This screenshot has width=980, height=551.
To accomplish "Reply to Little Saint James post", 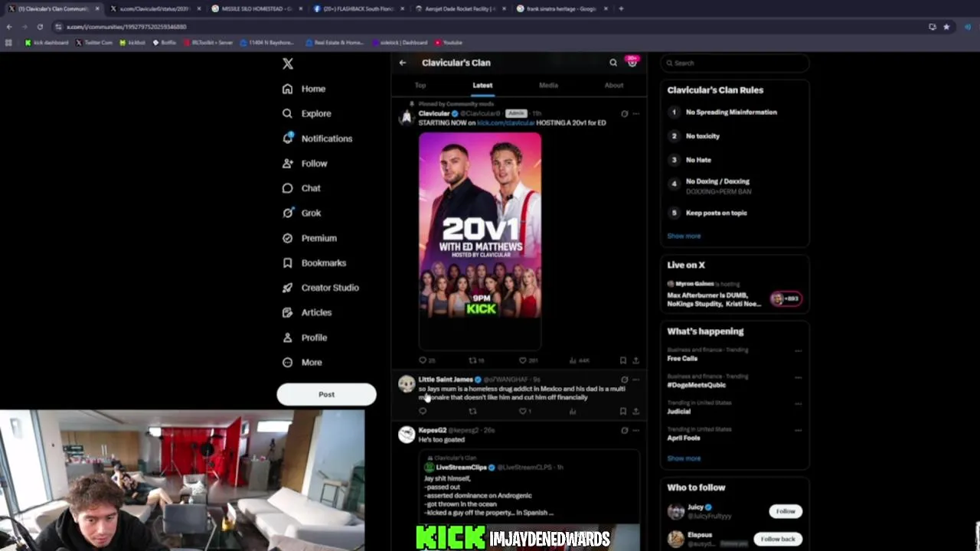I will pos(423,411).
